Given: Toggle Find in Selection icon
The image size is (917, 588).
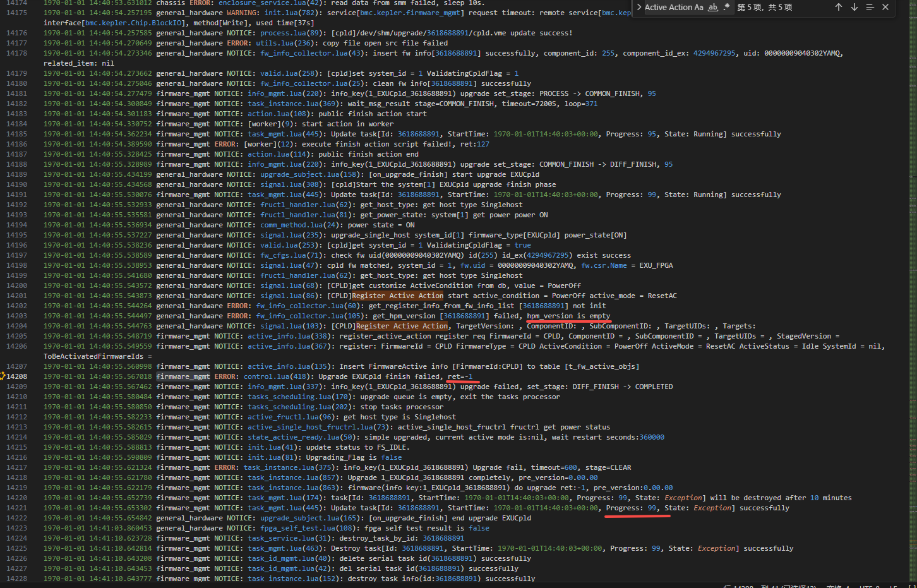Looking at the screenshot, I should [x=870, y=7].
